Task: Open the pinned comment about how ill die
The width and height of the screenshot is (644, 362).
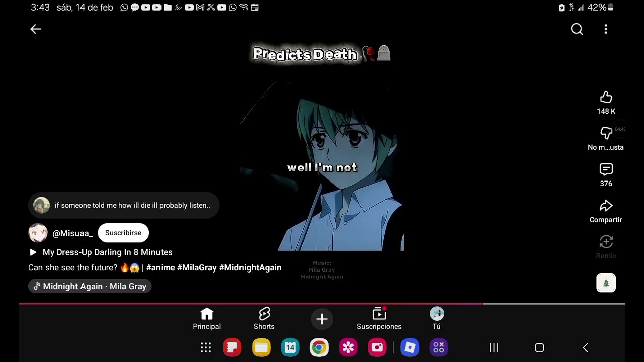Action: 124,205
